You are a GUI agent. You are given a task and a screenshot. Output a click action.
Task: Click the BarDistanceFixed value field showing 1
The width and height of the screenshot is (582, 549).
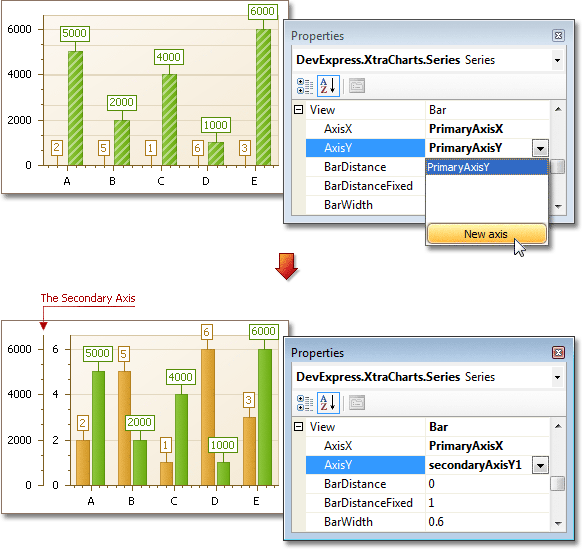click(x=487, y=503)
